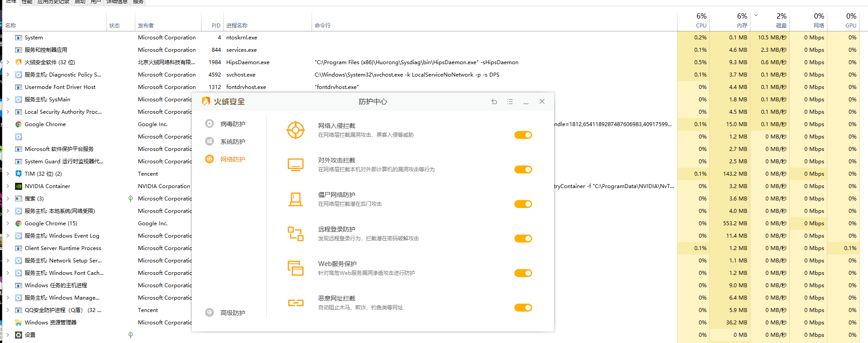Image resolution: width=868 pixels, height=343 pixels.
Task: Select the 网络防护 section
Action: [233, 159]
